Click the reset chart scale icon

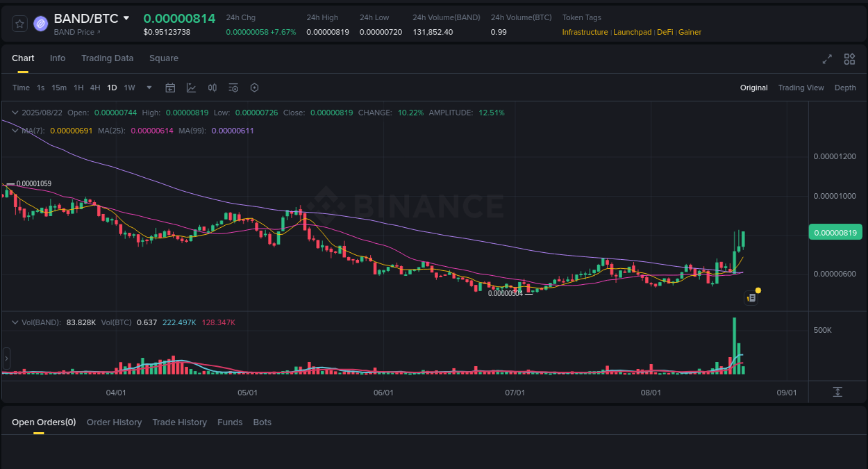[x=837, y=392]
